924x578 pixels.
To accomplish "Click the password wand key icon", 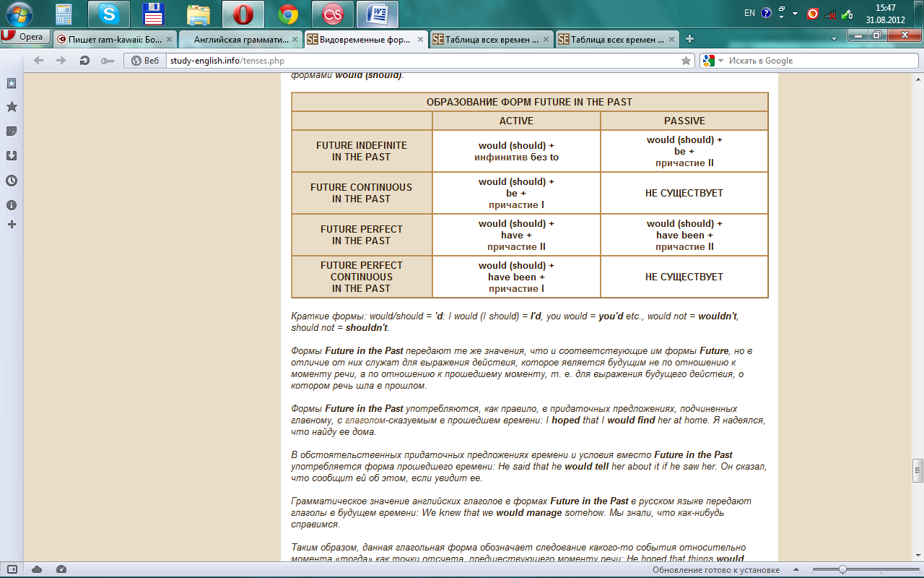I will (x=108, y=61).
